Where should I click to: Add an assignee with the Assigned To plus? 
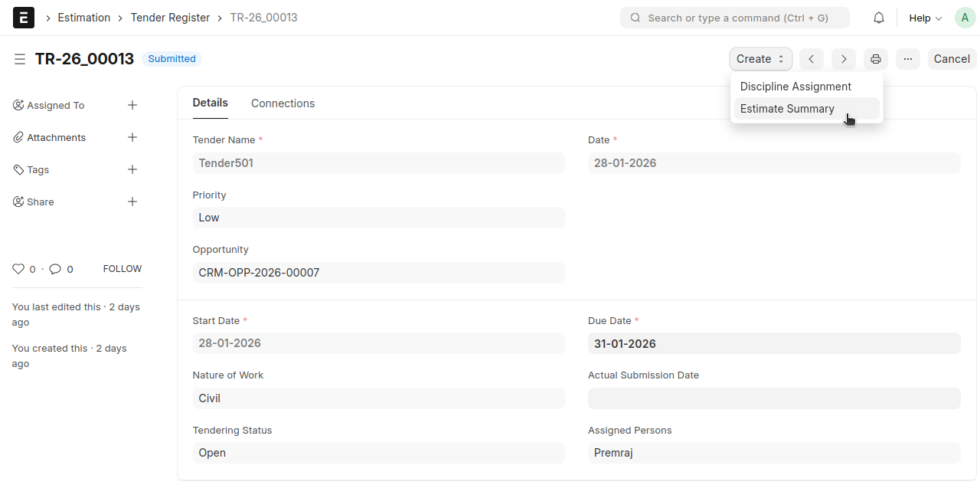click(132, 105)
